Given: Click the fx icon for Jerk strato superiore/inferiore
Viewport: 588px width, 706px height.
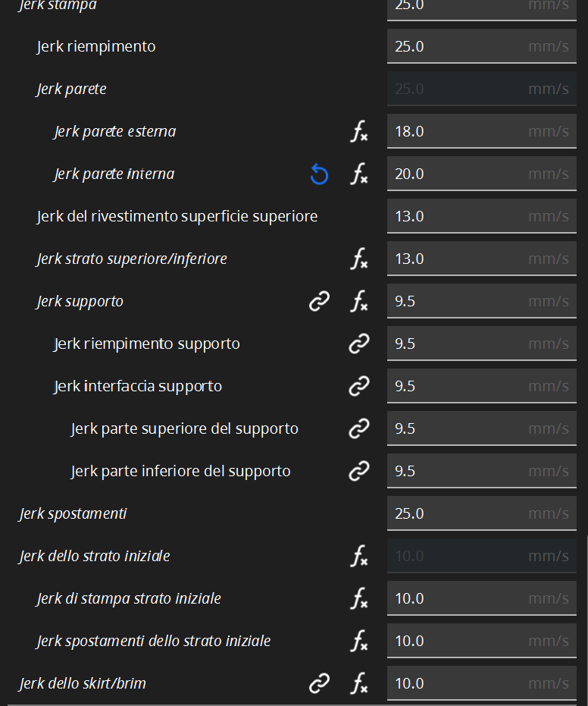Looking at the screenshot, I should [x=358, y=259].
